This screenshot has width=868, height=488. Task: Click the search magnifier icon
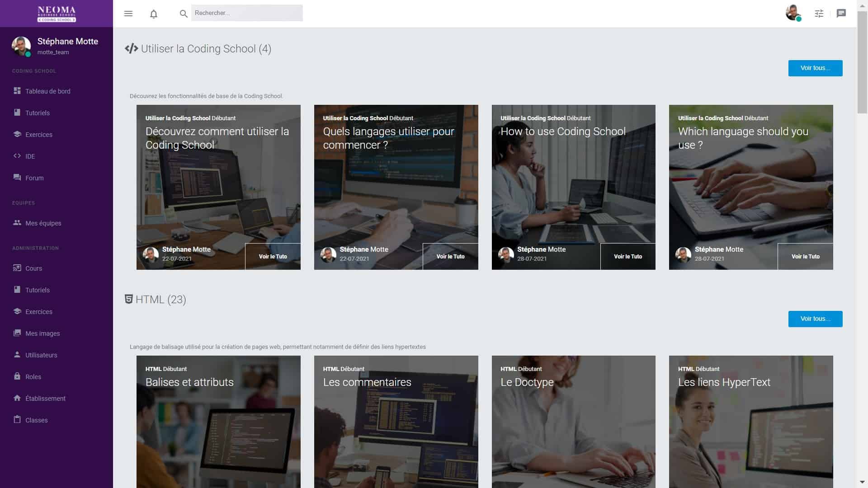pos(184,14)
